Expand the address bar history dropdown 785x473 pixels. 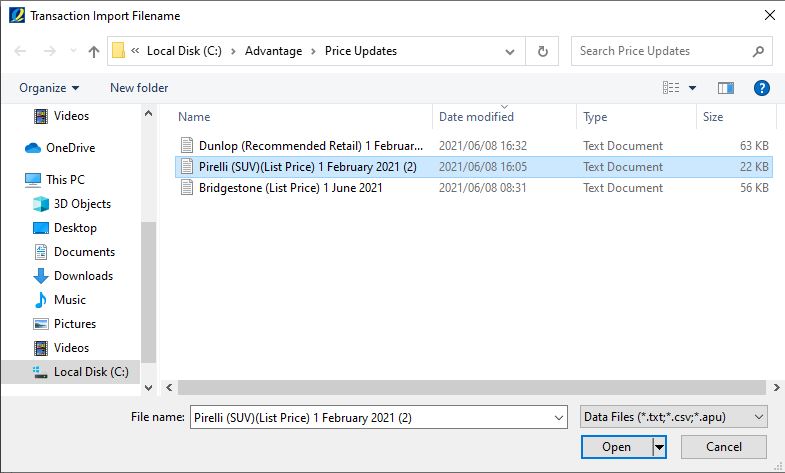pyautogui.click(x=510, y=51)
